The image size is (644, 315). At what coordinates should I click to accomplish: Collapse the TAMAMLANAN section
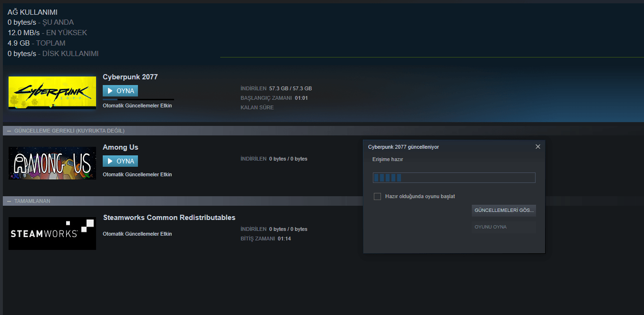[9, 201]
